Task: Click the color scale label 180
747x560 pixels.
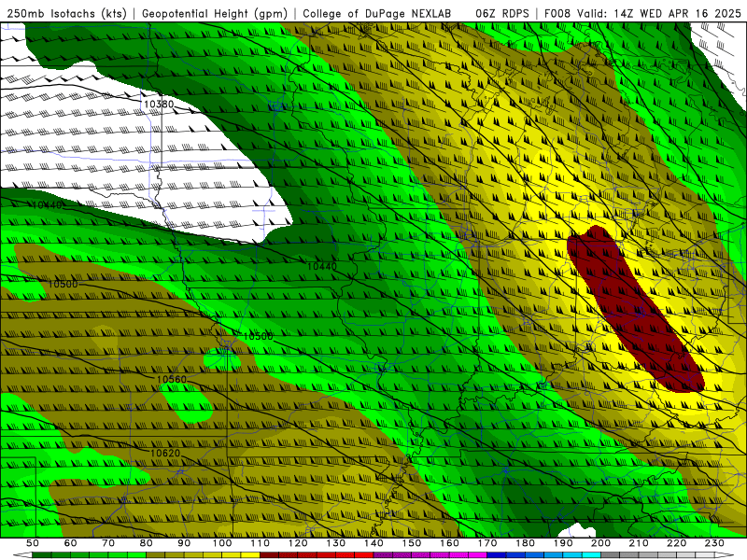Action: pos(526,543)
